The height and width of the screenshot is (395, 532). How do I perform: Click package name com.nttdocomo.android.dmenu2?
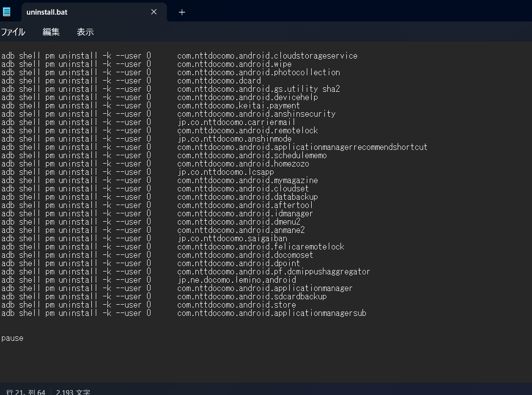click(238, 222)
